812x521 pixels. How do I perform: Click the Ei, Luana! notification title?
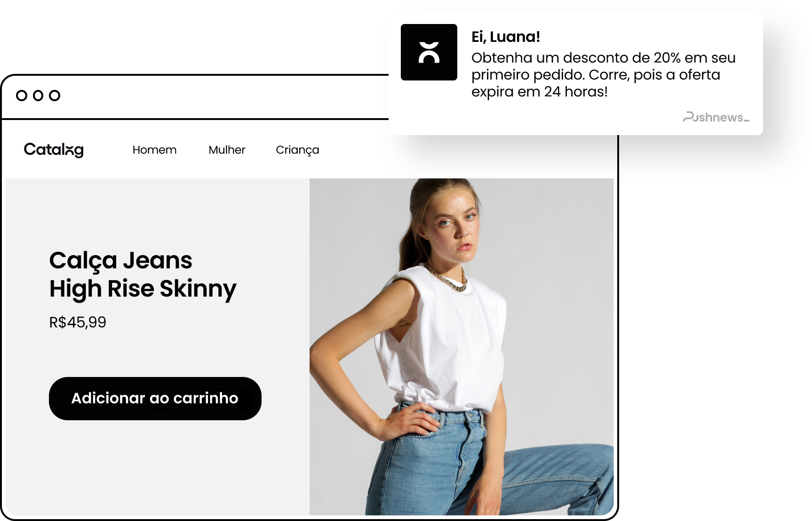click(506, 37)
